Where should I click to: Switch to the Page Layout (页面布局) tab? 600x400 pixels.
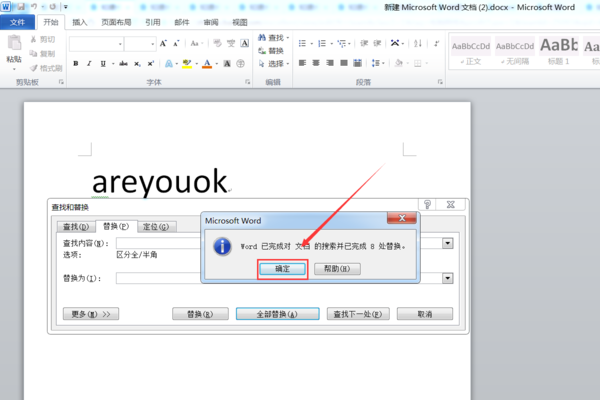tap(116, 22)
